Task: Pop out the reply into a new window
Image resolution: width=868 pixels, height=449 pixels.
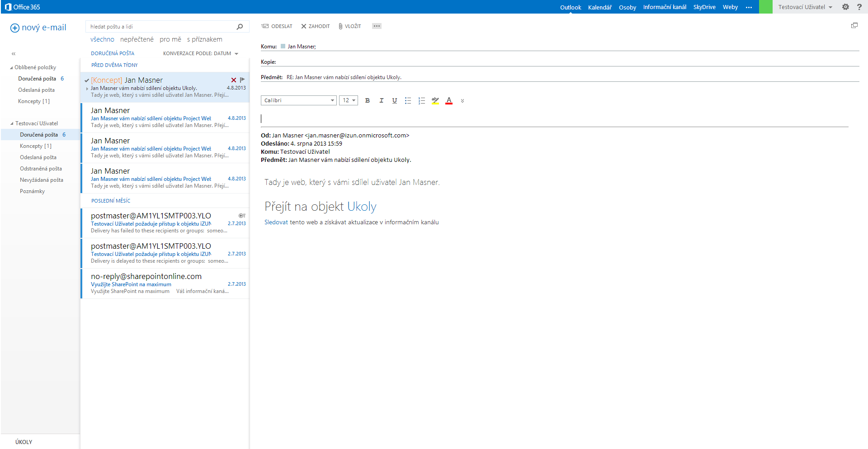Action: [854, 26]
